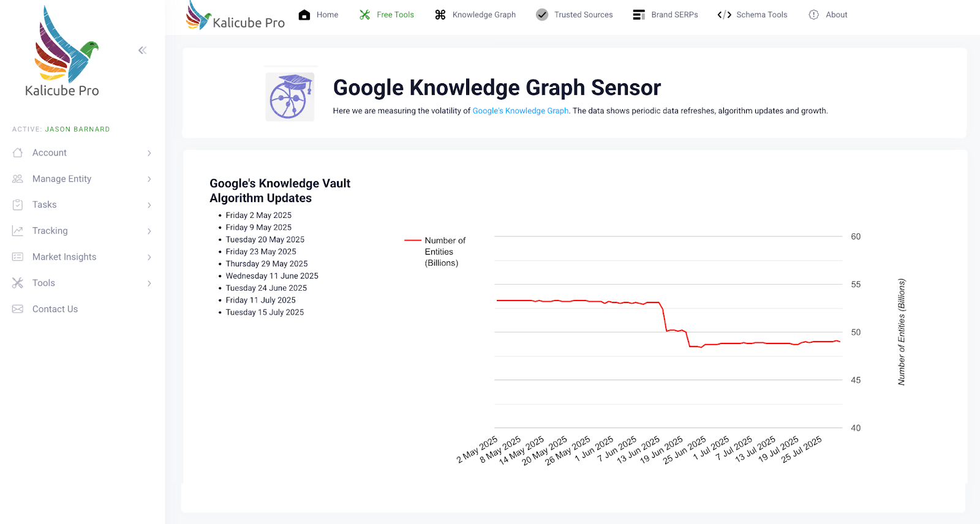The image size is (980, 524).
Task: Toggle the Number of Entities legend swatch
Action: [x=413, y=241]
